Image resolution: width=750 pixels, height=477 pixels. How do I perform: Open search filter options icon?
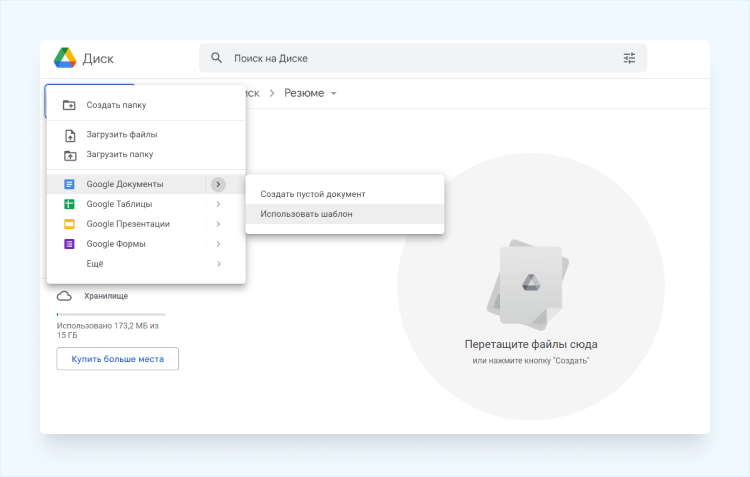coord(629,58)
